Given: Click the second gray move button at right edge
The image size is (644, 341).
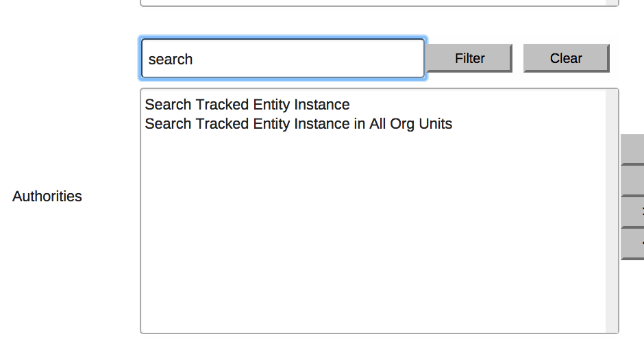Looking at the screenshot, I should pyautogui.click(x=633, y=180).
